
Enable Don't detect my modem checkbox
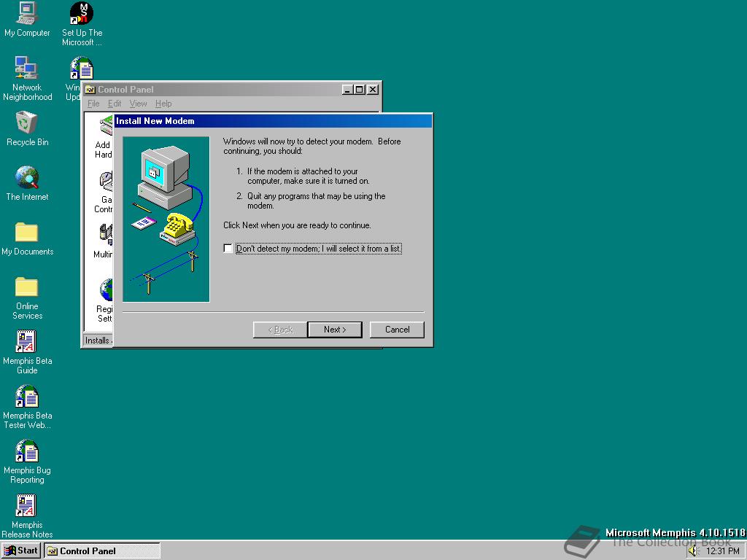click(x=228, y=249)
